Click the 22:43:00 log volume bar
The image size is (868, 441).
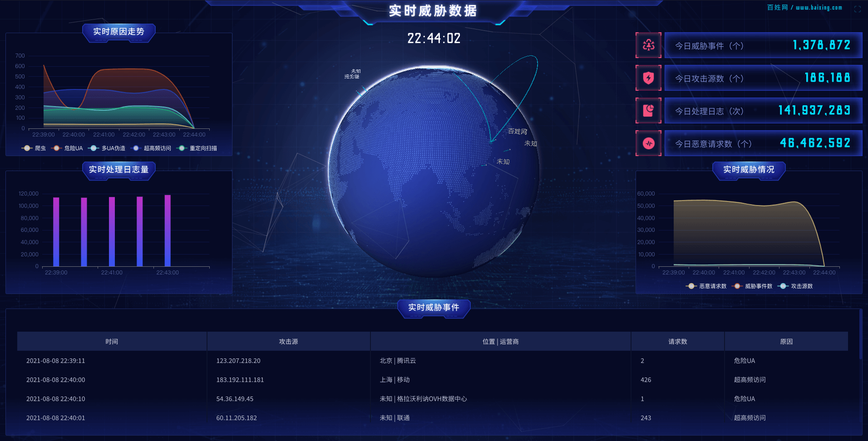(168, 230)
